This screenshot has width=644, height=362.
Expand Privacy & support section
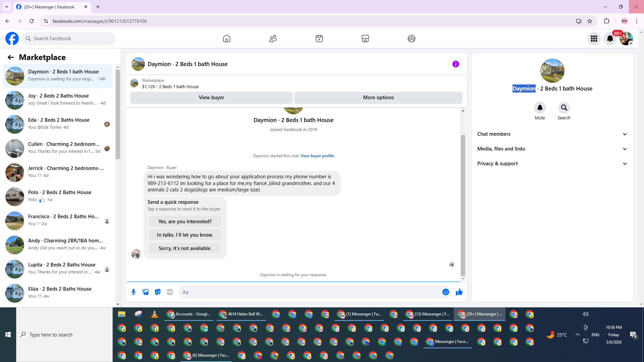552,164
